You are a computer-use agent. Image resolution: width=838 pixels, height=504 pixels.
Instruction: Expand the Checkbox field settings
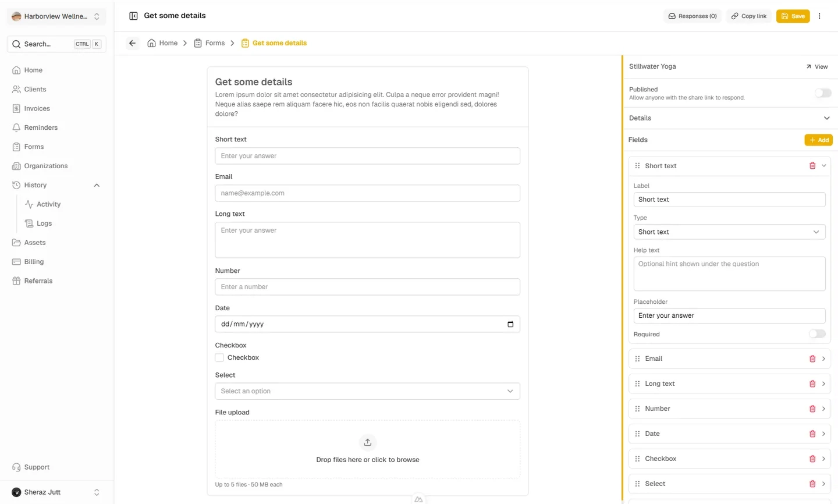pos(823,459)
